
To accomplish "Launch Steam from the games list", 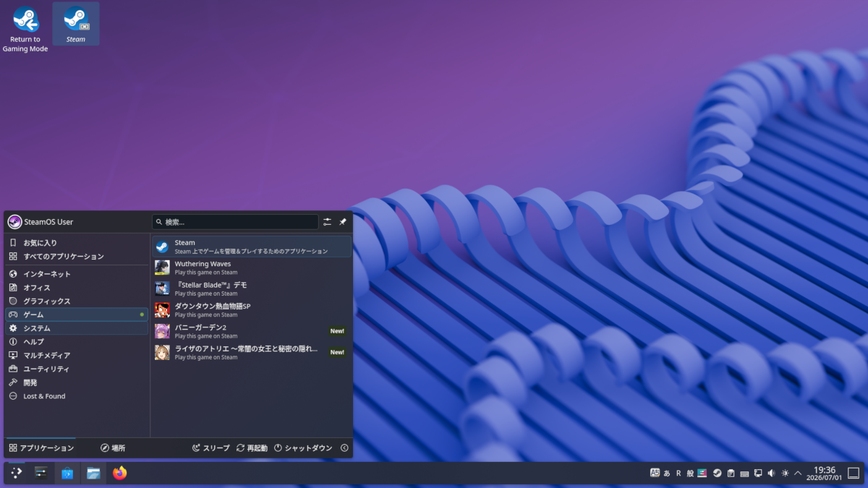I will (252, 247).
